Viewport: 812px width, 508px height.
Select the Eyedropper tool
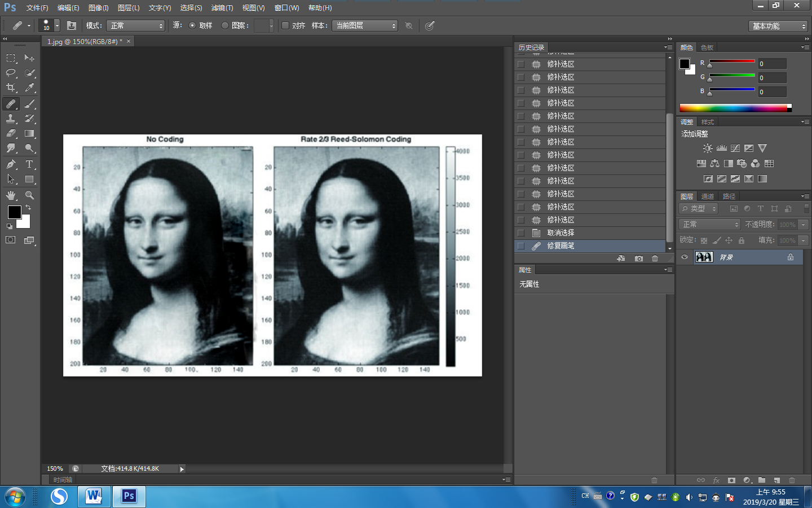coord(29,87)
